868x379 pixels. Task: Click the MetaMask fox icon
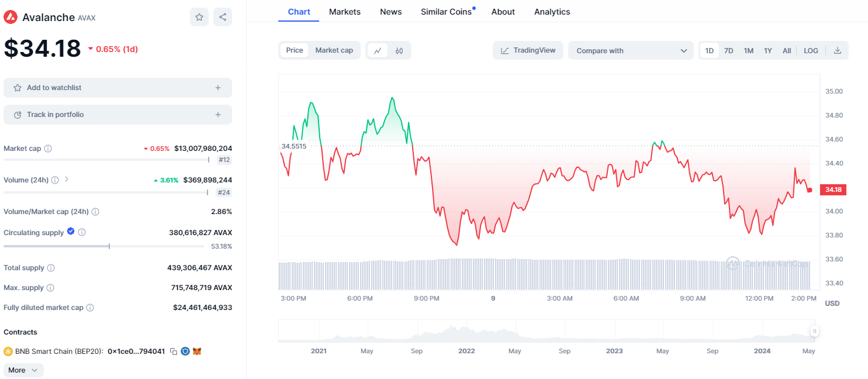click(x=197, y=352)
